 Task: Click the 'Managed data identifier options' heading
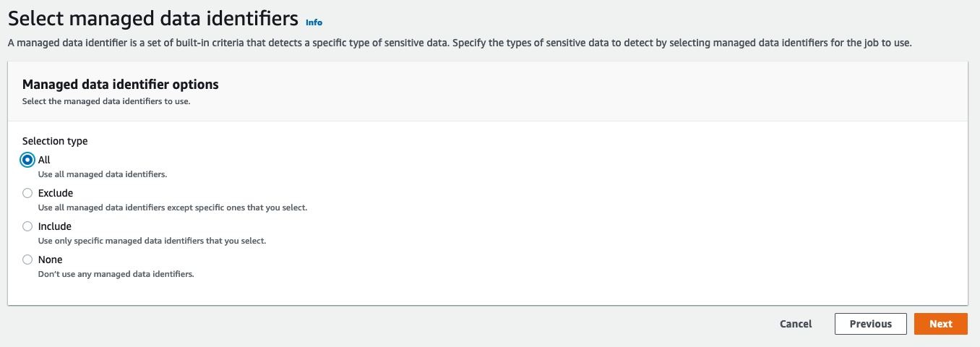coord(121,85)
